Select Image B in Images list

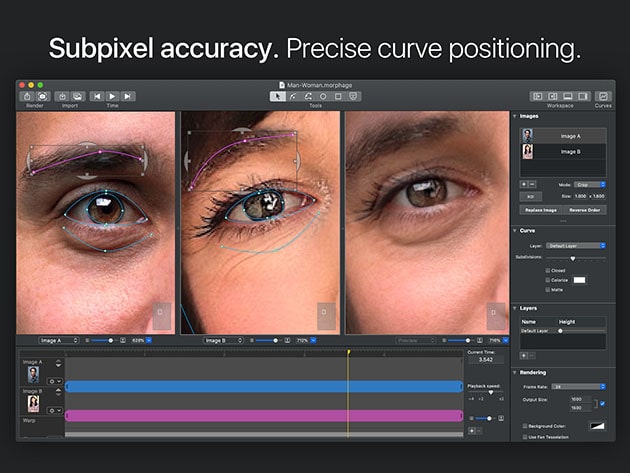563,152
